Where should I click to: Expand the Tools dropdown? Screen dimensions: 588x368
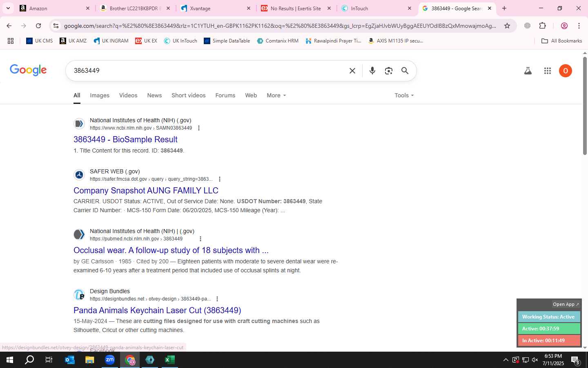coord(404,95)
